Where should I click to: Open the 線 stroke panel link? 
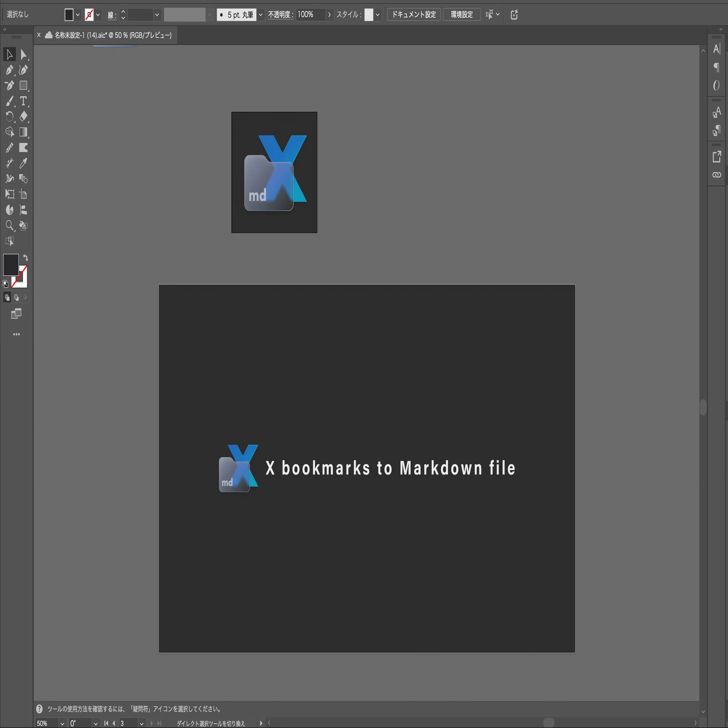click(x=112, y=15)
